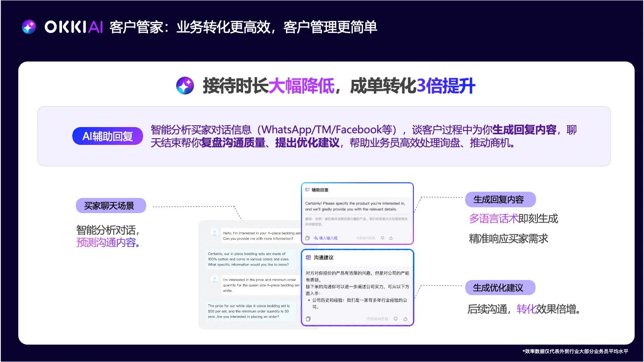Click the AI辅助回复 badge
644x362 pixels.
point(107,136)
